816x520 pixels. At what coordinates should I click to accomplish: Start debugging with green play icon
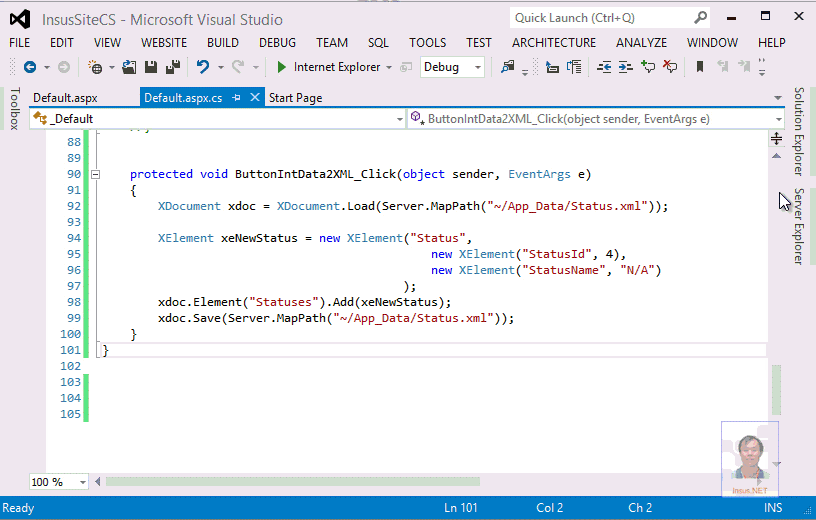pyautogui.click(x=282, y=67)
